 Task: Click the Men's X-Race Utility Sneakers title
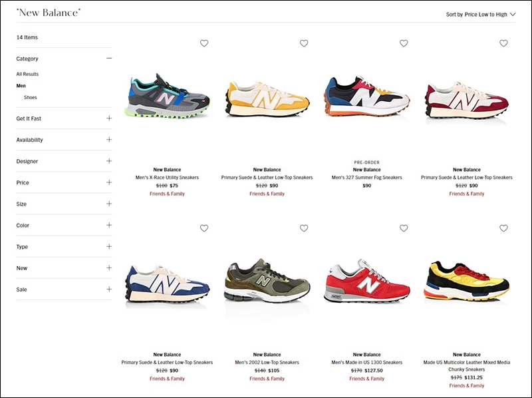pos(167,177)
